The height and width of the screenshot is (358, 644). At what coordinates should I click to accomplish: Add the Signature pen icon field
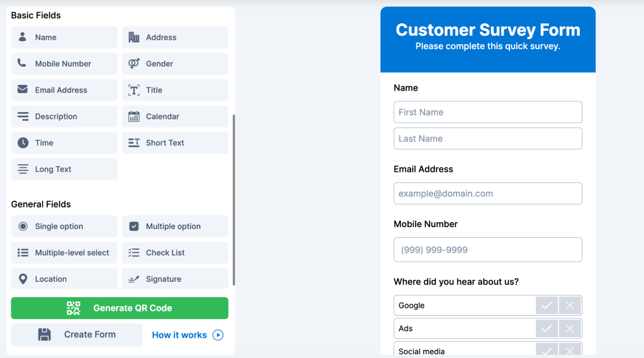[175, 278]
